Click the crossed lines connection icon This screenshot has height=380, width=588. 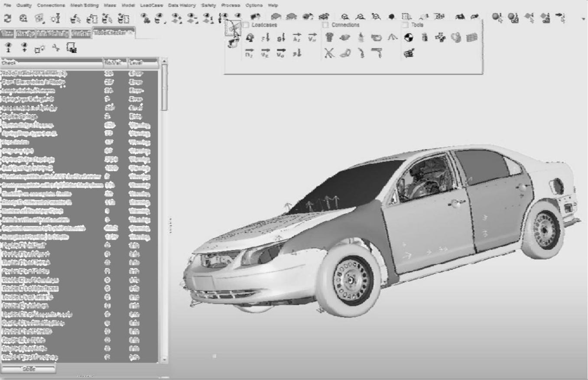tap(330, 53)
